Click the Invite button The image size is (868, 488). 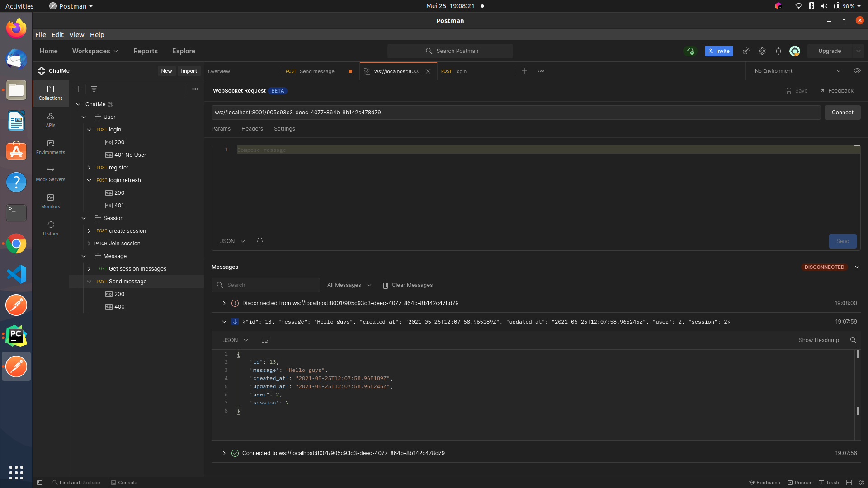[719, 51]
